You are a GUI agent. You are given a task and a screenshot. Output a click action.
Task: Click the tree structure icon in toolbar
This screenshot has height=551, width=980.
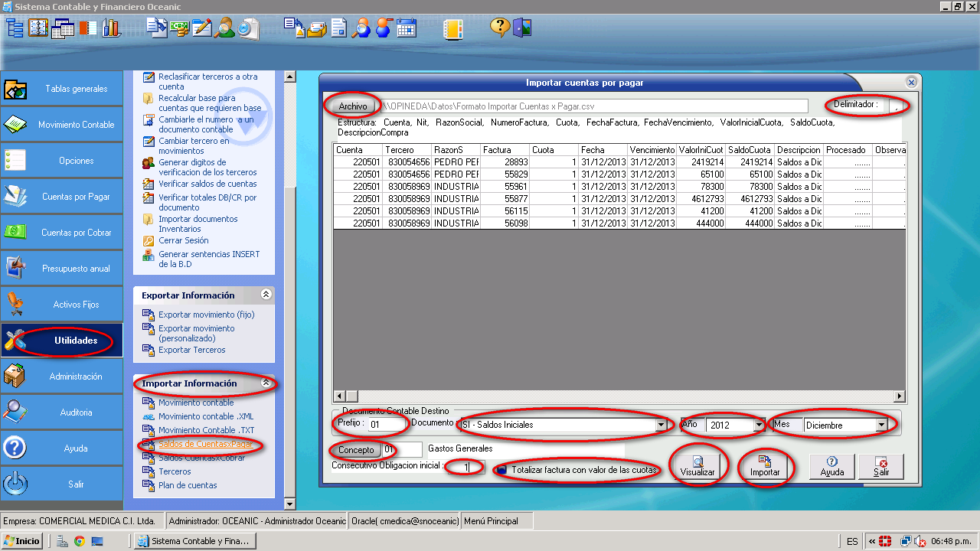click(15, 28)
